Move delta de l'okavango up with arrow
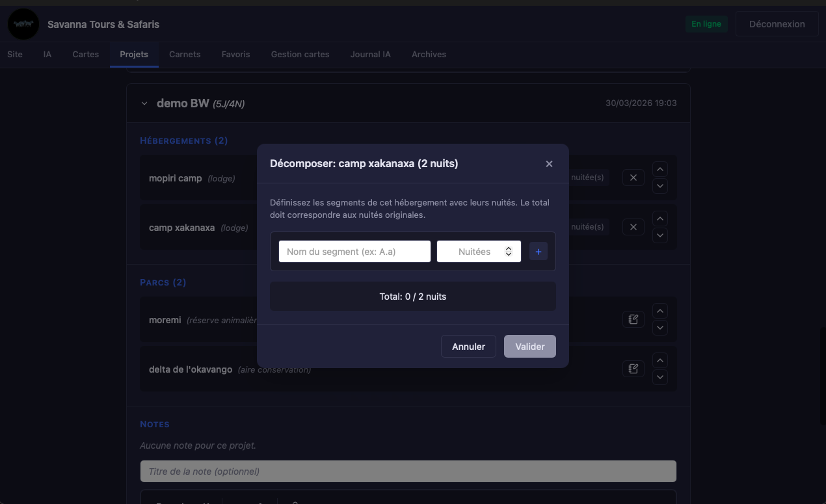This screenshot has height=504, width=826. [659, 360]
